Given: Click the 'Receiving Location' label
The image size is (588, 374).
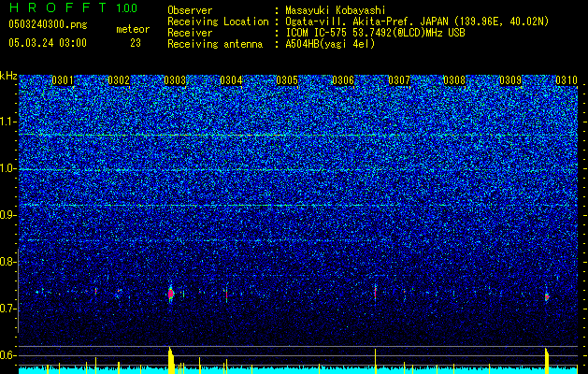Looking at the screenshot, I should pyautogui.click(x=218, y=22).
